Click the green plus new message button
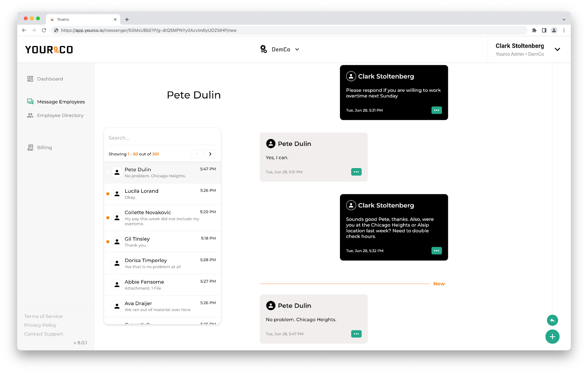Screen dimensions: 588x373 [x=552, y=337]
